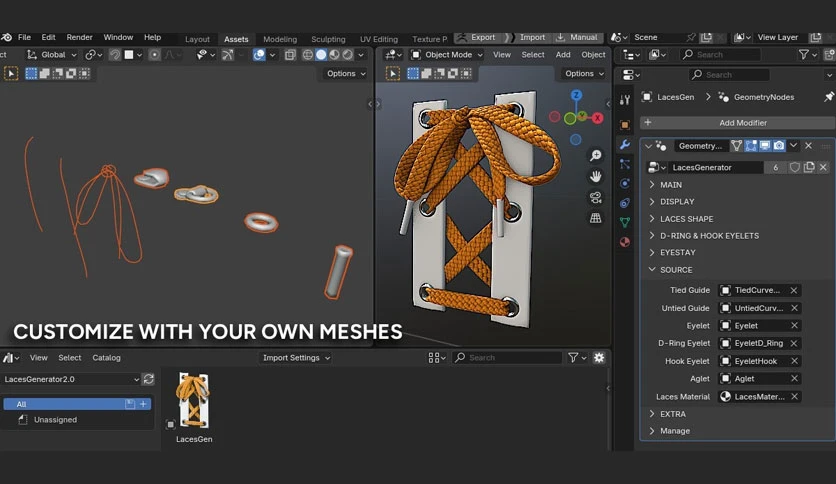
Task: Open the Physics properties tab
Action: (x=625, y=183)
